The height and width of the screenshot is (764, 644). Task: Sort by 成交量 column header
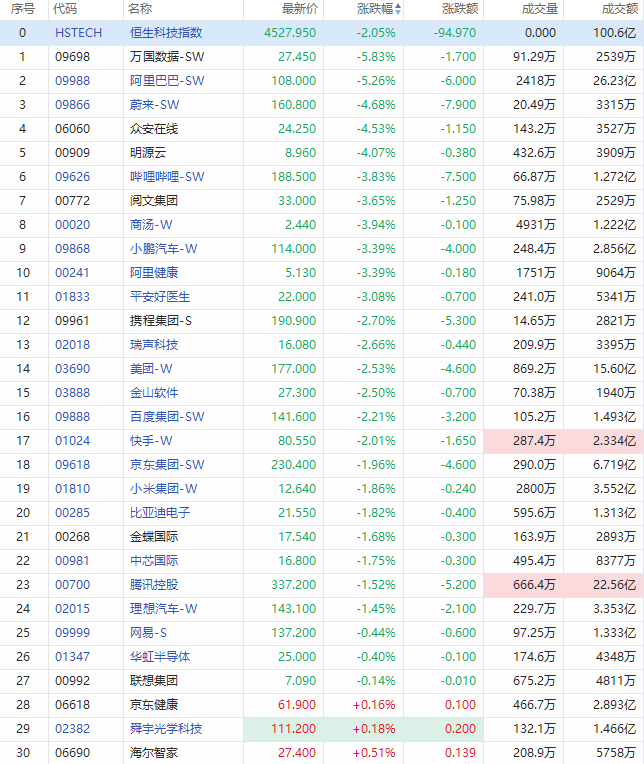(x=540, y=9)
